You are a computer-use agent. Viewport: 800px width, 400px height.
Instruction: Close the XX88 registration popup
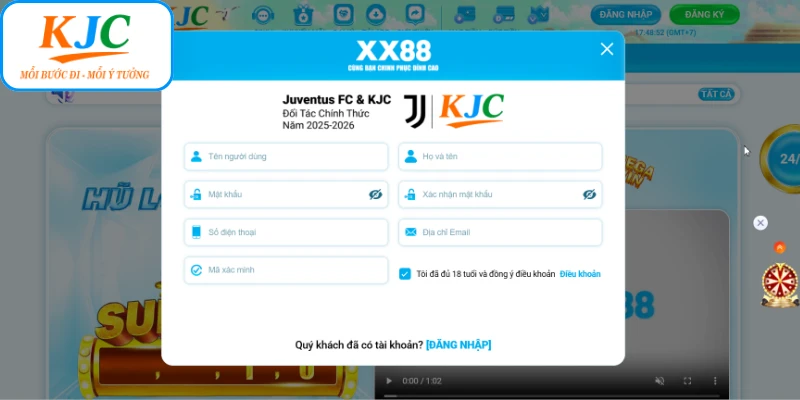pyautogui.click(x=606, y=49)
